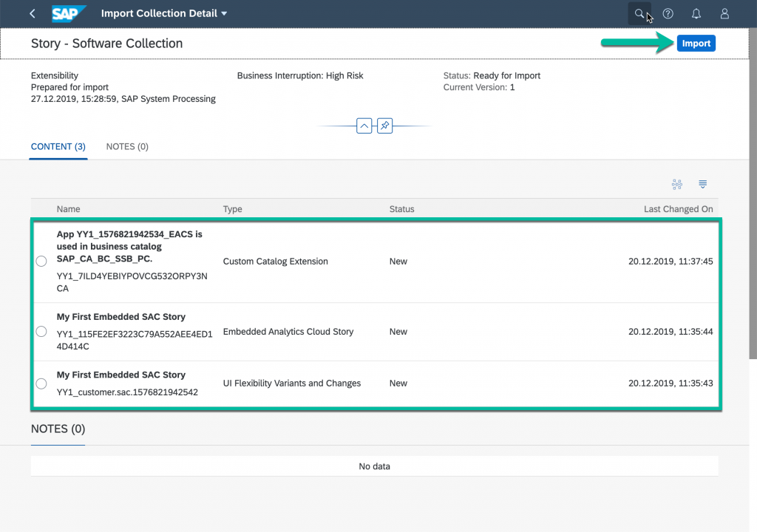Select the Embedded Analytics Cloud Story radio button
This screenshot has height=532, width=757.
click(x=41, y=332)
